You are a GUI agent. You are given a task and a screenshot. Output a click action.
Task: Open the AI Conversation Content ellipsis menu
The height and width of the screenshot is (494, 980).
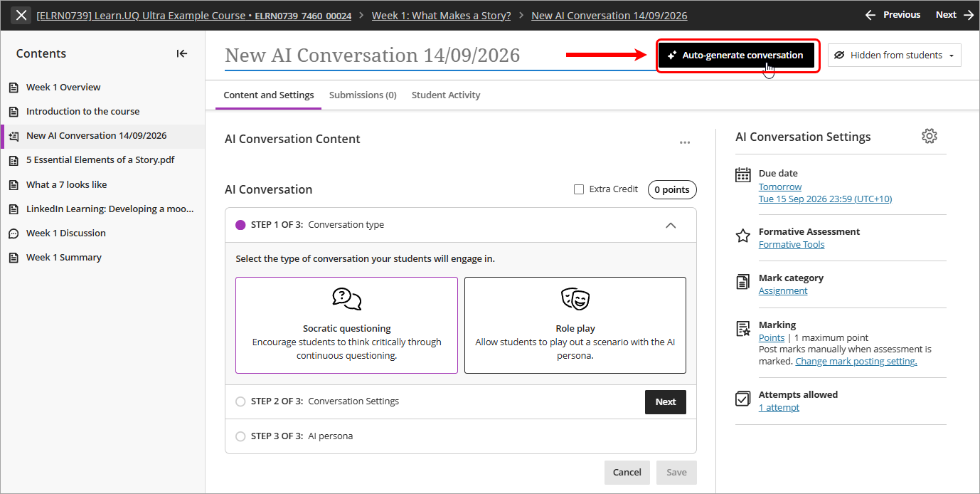685,142
